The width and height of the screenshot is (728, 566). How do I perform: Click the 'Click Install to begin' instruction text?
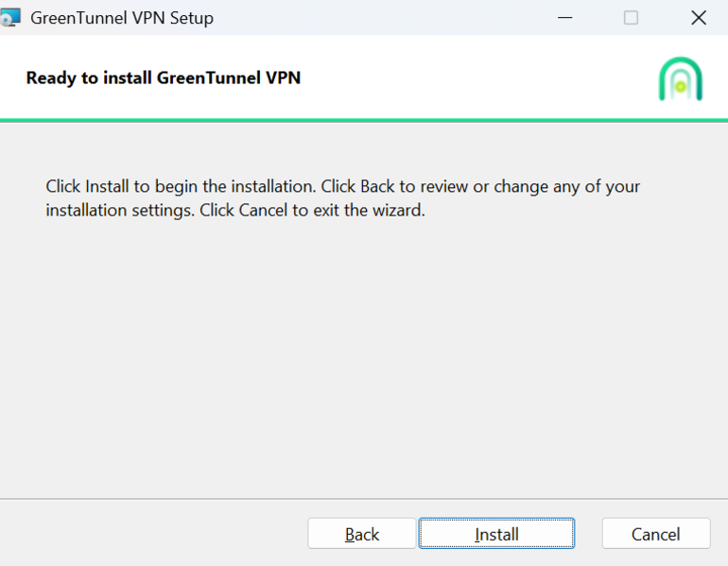point(342,198)
